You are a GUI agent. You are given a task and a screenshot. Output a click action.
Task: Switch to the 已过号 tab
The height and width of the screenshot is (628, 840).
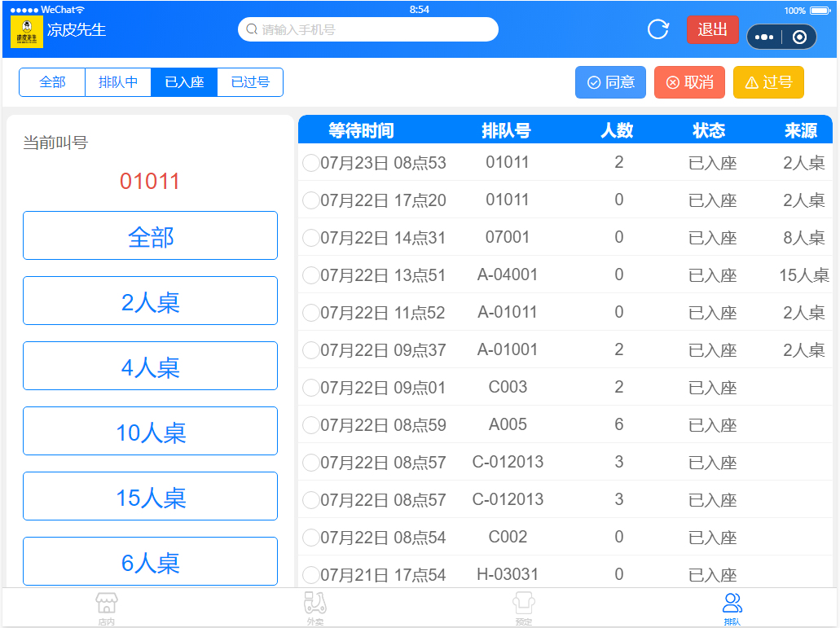point(250,82)
